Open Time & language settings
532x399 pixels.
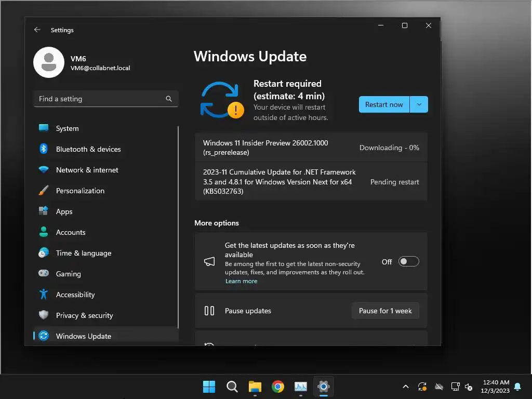[106, 253]
